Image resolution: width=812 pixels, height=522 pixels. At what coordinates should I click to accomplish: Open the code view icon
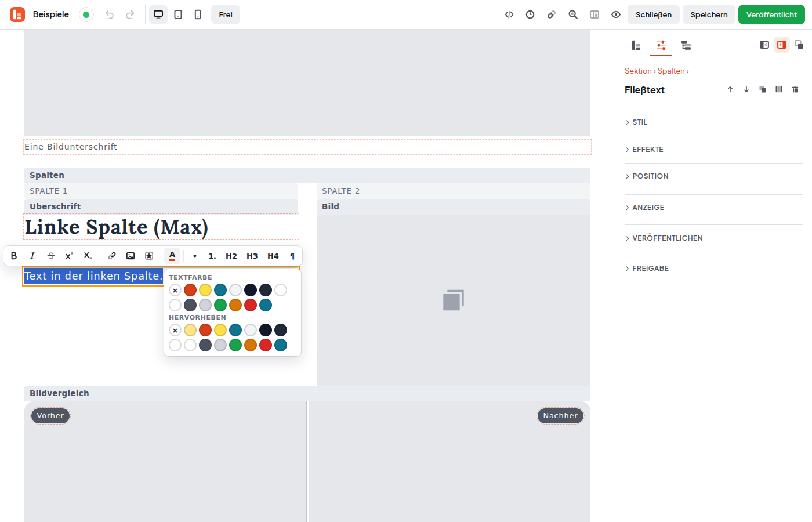point(509,14)
